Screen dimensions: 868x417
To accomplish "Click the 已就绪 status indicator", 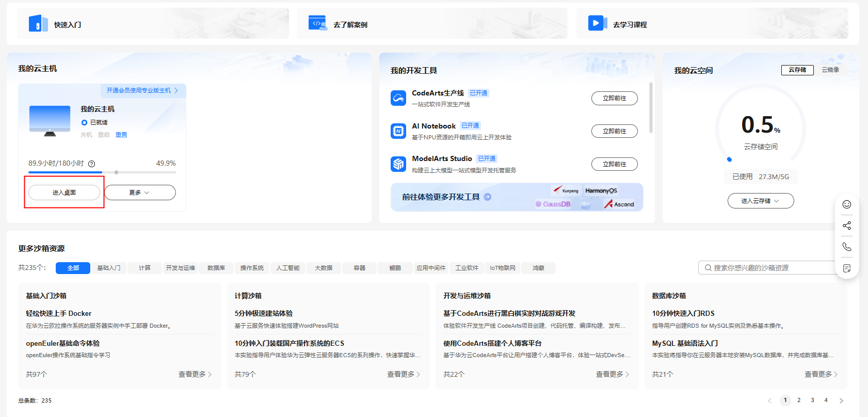I will [94, 123].
